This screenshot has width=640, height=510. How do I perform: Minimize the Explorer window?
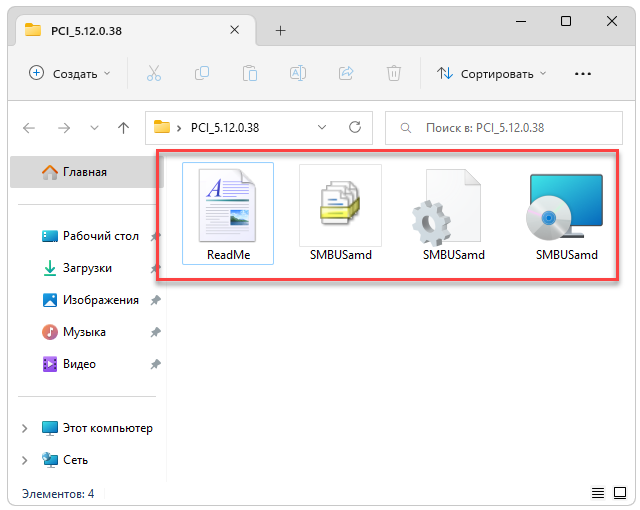pyautogui.click(x=521, y=21)
